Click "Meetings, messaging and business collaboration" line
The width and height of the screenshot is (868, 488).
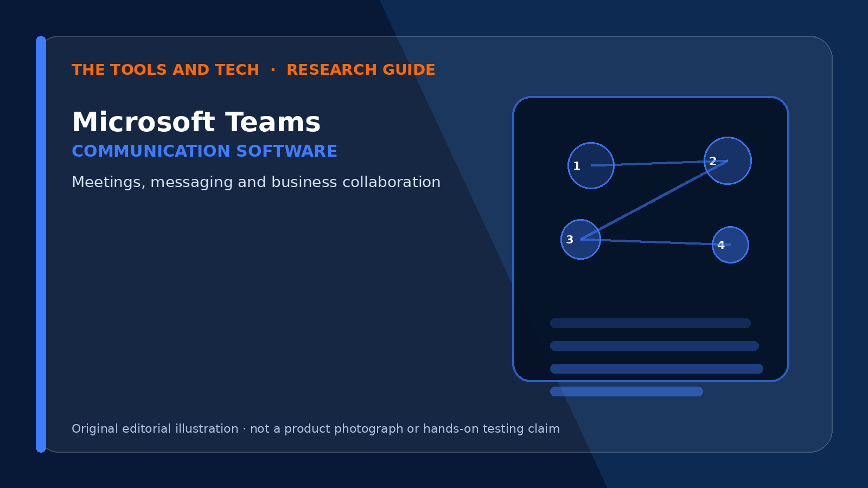tap(256, 182)
